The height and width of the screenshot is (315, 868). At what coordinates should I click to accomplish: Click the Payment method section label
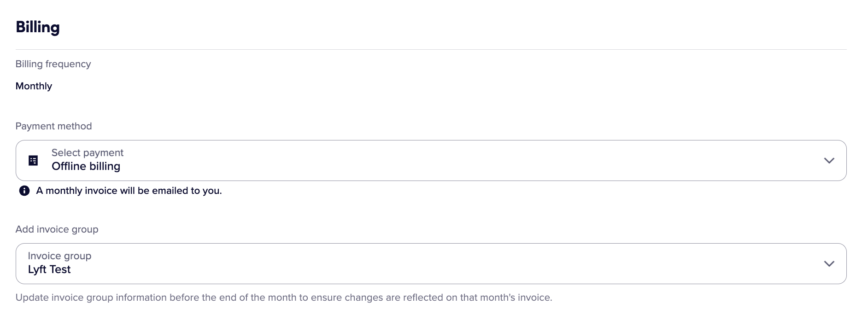(x=53, y=126)
